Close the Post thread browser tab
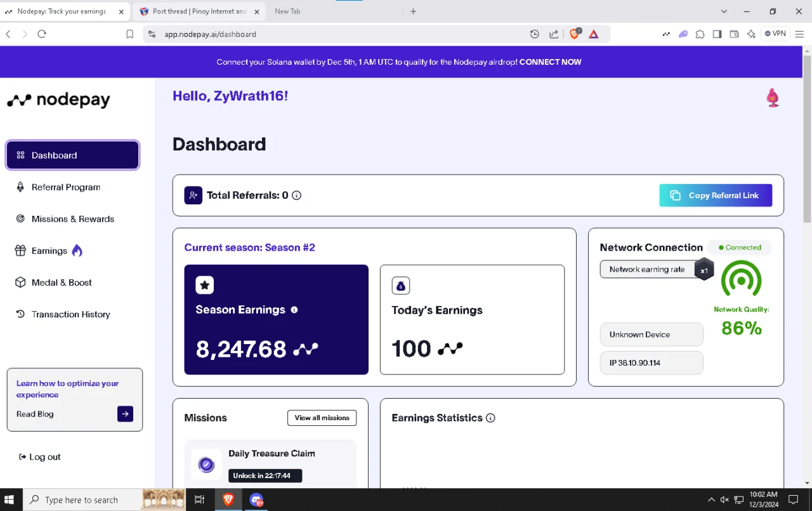This screenshot has height=511, width=812. coord(256,11)
